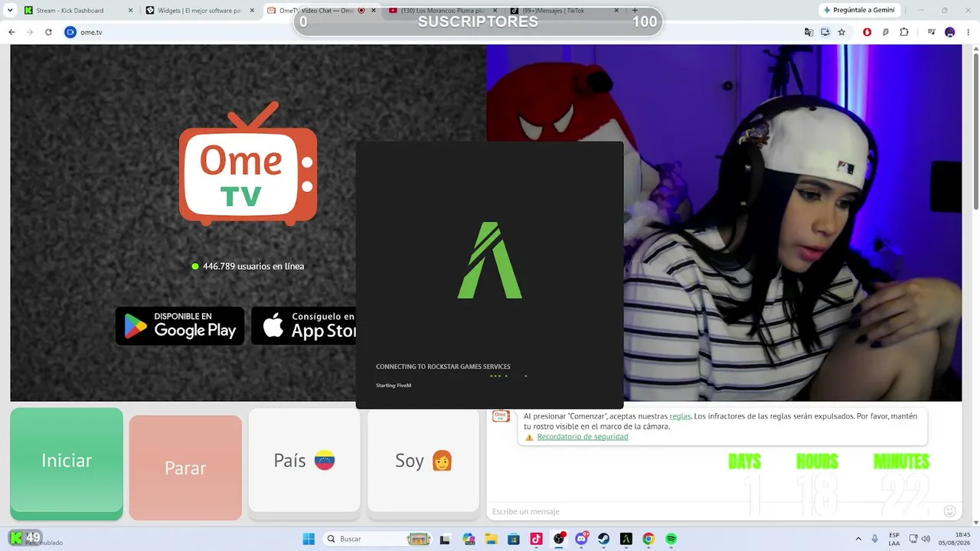Click the FiveM logo in the launcher window
This screenshot has width=980, height=551.
[x=490, y=260]
